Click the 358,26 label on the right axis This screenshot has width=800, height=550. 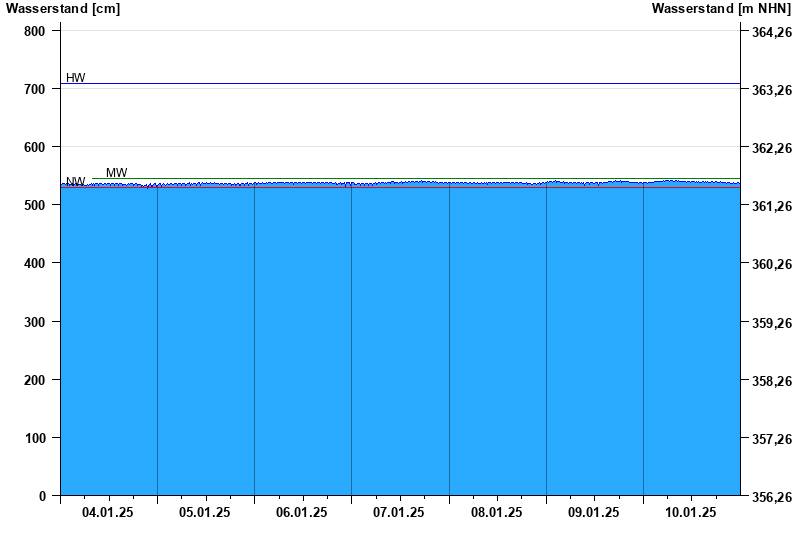point(771,381)
